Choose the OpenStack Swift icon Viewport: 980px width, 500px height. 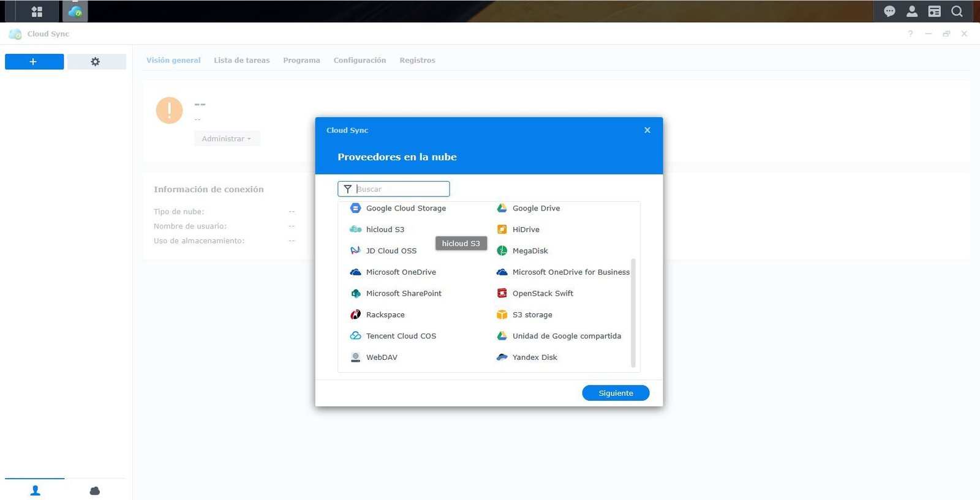click(502, 294)
